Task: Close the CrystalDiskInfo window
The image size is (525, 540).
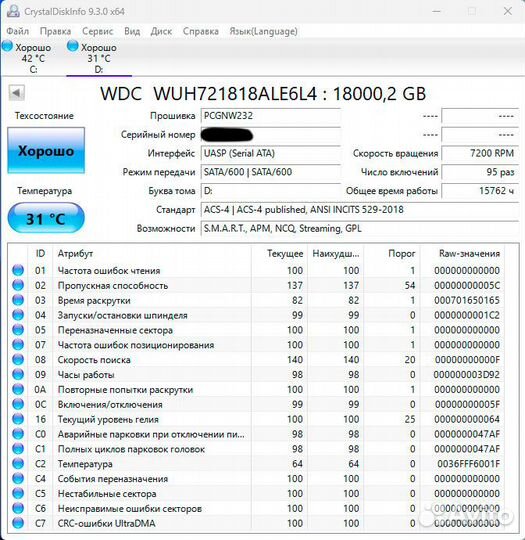Action: coord(508,11)
